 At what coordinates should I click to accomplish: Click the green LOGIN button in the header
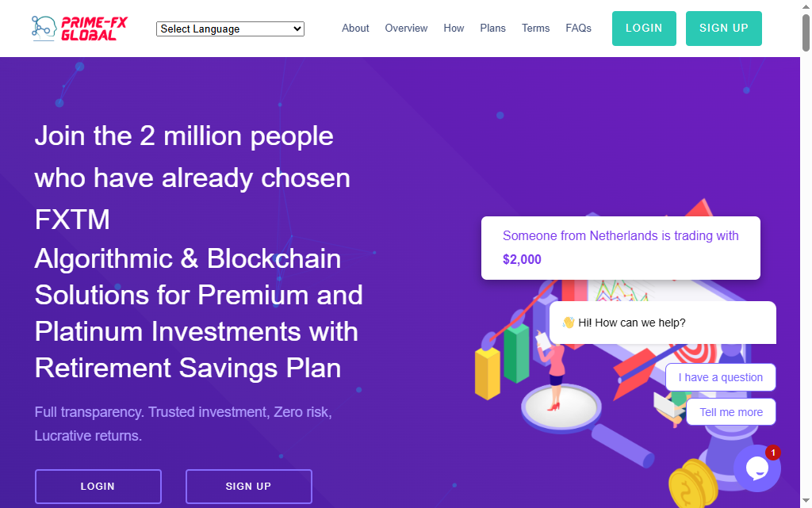point(644,28)
